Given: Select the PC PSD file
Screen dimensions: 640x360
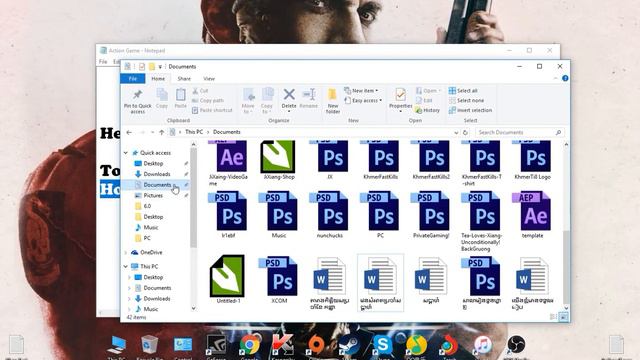Looking at the screenshot, I should coord(380,215).
